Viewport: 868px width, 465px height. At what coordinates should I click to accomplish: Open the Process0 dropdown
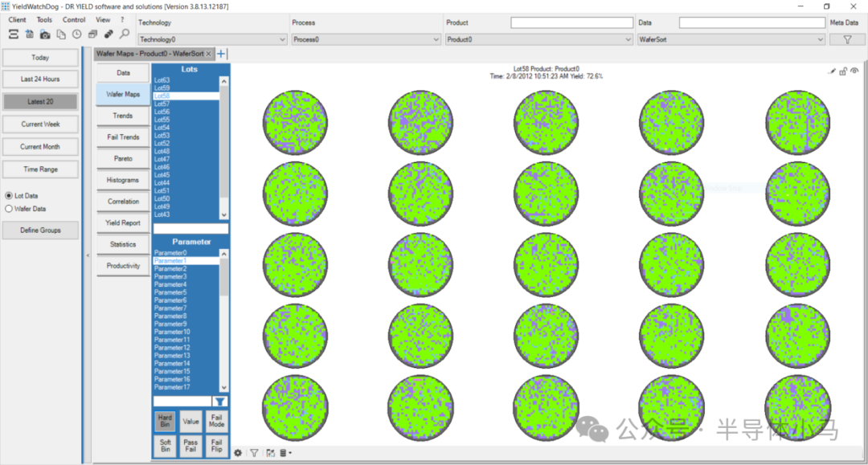click(x=366, y=39)
